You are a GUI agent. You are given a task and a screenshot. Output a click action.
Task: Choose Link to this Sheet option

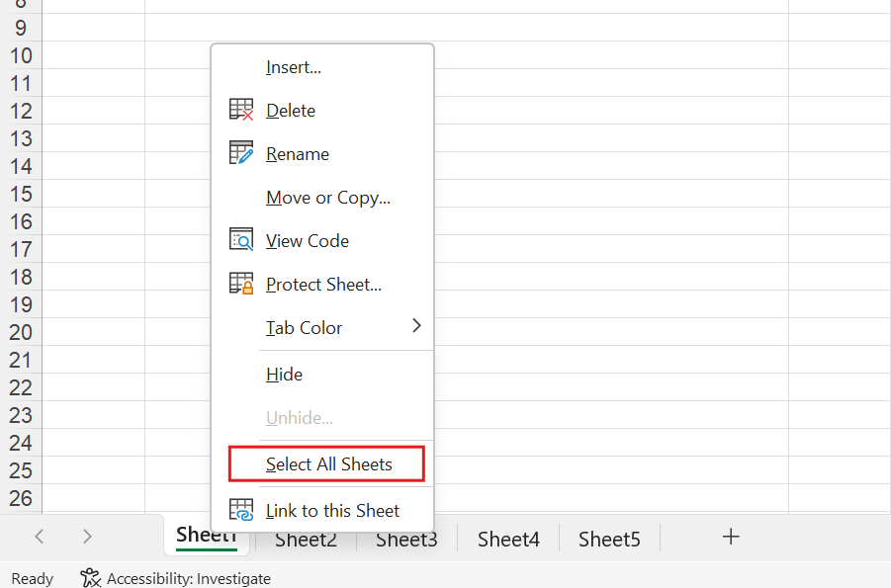pyautogui.click(x=322, y=511)
